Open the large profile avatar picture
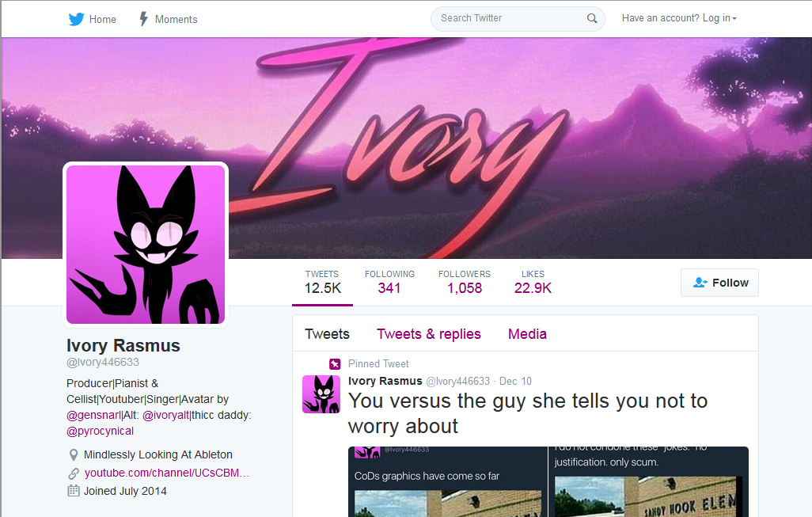812x517 pixels. click(x=146, y=245)
